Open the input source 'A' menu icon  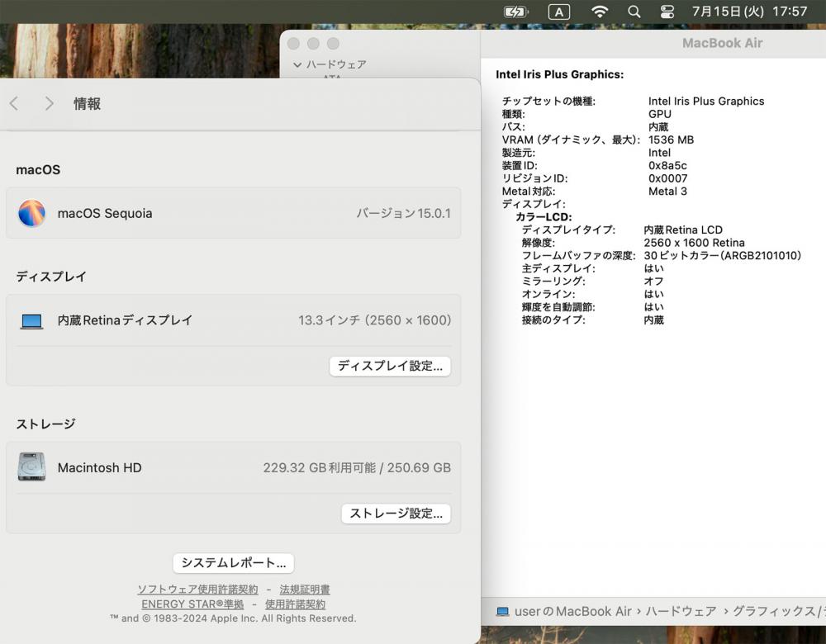tap(559, 12)
